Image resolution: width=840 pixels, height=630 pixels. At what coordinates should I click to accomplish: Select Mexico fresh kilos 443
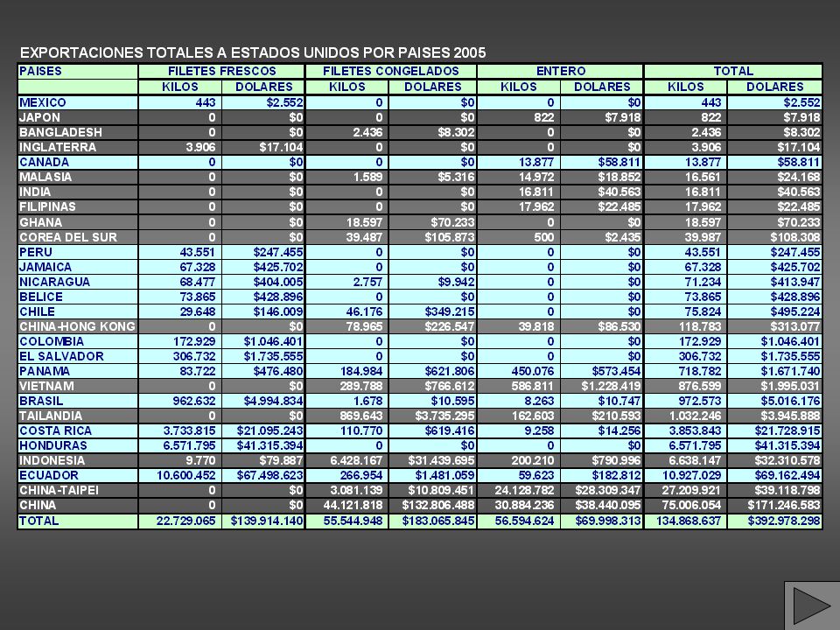[206, 102]
